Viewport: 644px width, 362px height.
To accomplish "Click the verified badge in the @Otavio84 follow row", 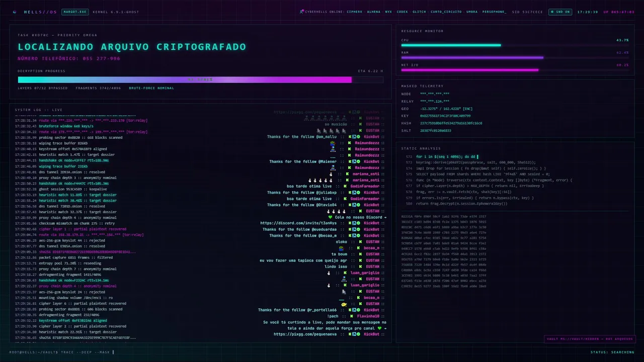I will 358,205.
